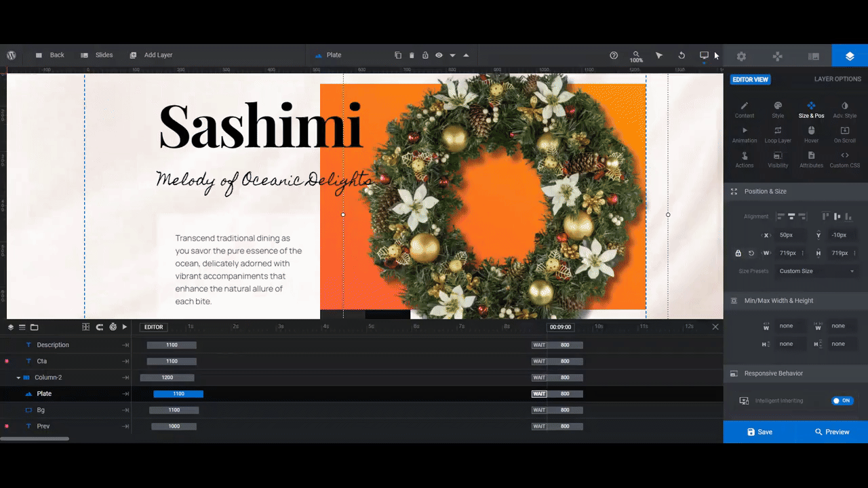Open the help question mark icon
The height and width of the screenshot is (488, 868).
click(x=614, y=56)
